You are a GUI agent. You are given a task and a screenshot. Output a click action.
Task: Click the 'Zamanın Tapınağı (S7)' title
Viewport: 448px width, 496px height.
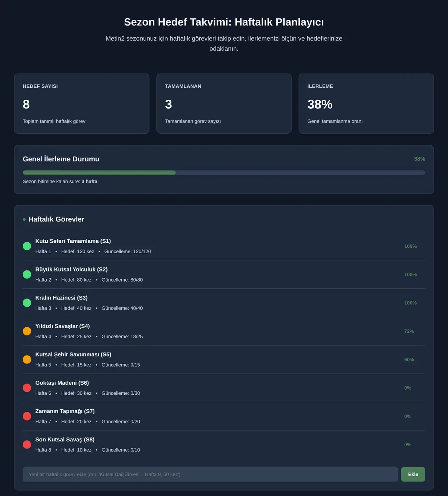[x=65, y=412]
